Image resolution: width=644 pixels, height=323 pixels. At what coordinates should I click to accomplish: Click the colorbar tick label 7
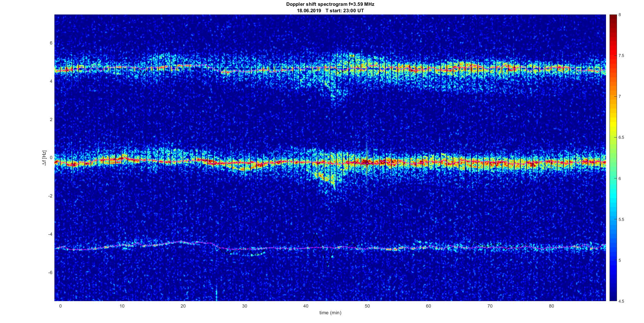pyautogui.click(x=620, y=97)
